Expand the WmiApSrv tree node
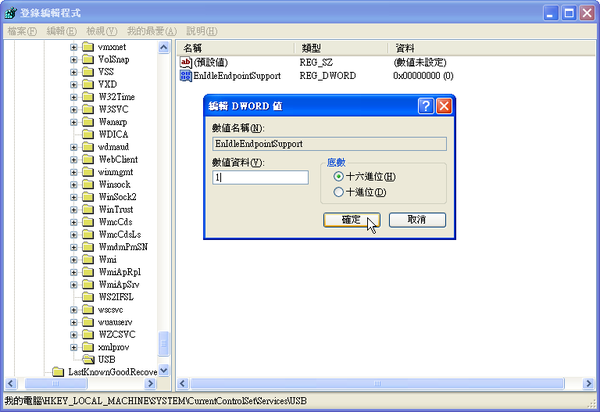Screen dimensions: 600x412 tap(73, 285)
